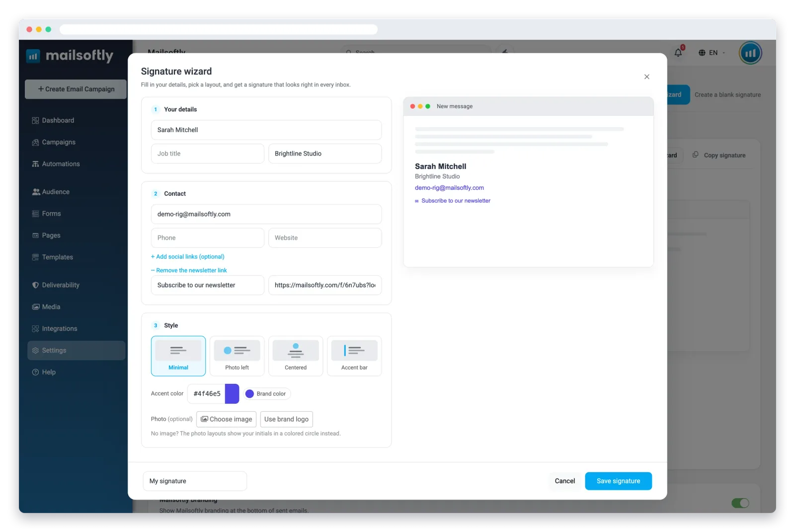The height and width of the screenshot is (532, 795).
Task: Click the mailsoftly logo icon
Action: coord(33,56)
